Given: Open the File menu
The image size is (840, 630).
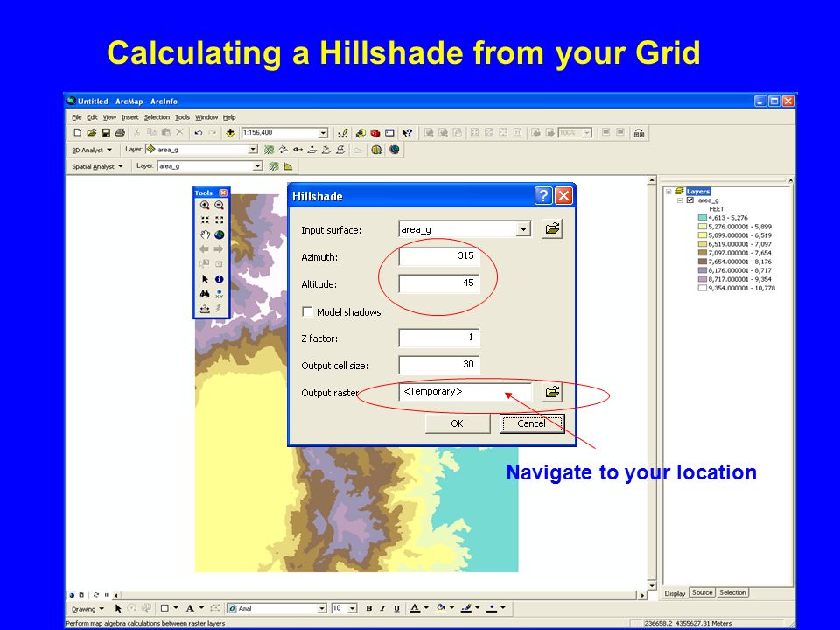Looking at the screenshot, I should point(77,117).
